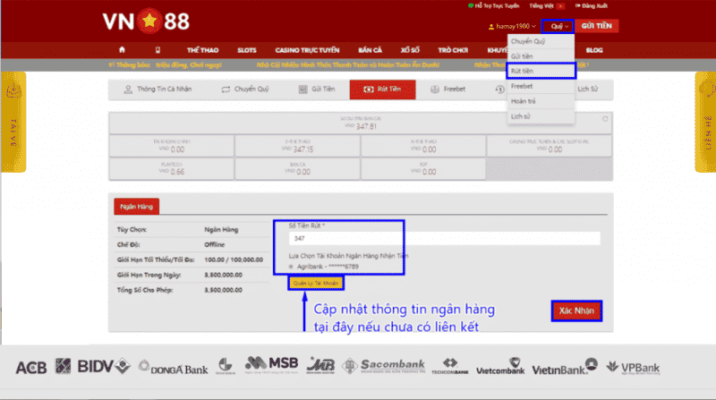
Task: Click the deposit icon of Gửi Tiền tab
Action: pyautogui.click(x=303, y=89)
